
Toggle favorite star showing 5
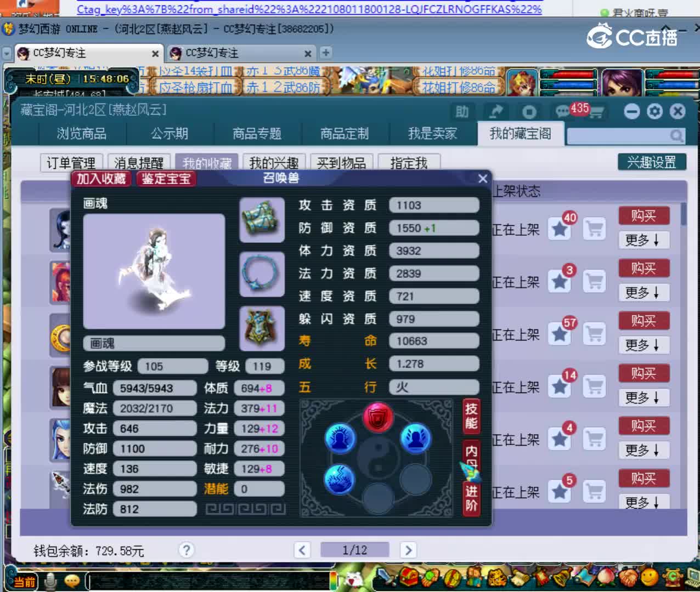coord(560,492)
